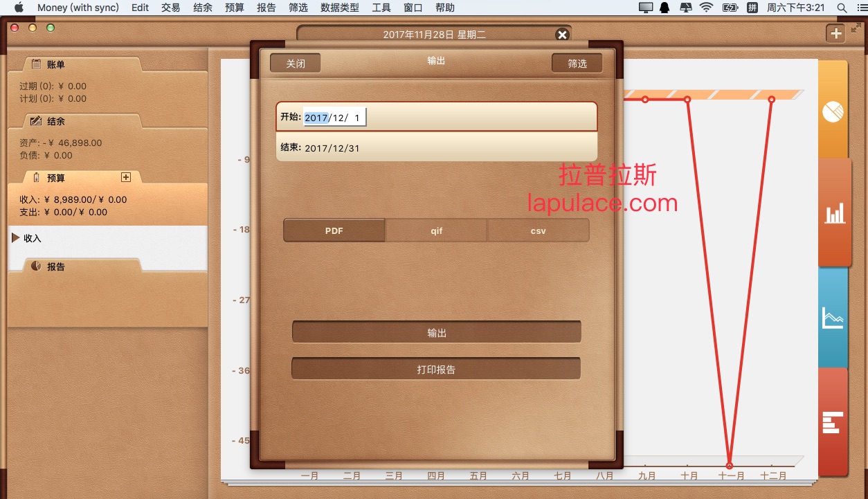Click the add button at top right
The image size is (868, 499).
coord(835,33)
